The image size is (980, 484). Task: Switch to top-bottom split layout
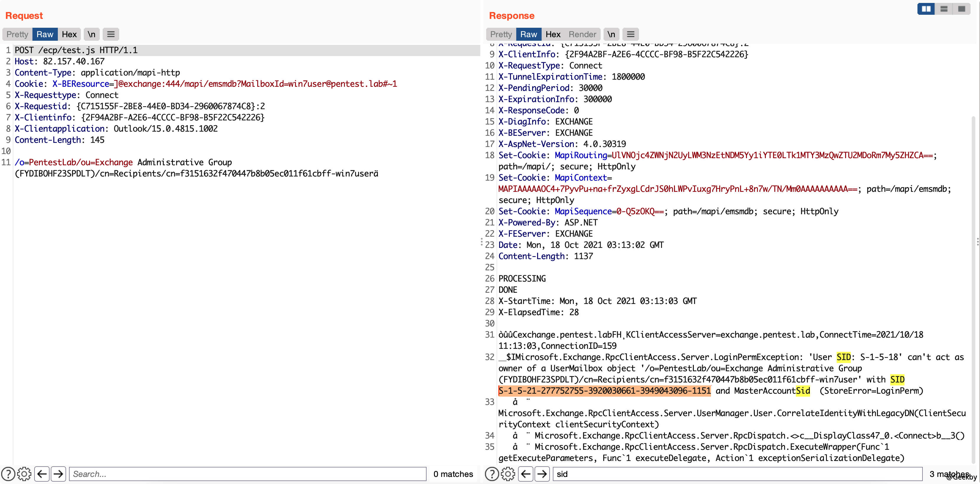tap(944, 9)
